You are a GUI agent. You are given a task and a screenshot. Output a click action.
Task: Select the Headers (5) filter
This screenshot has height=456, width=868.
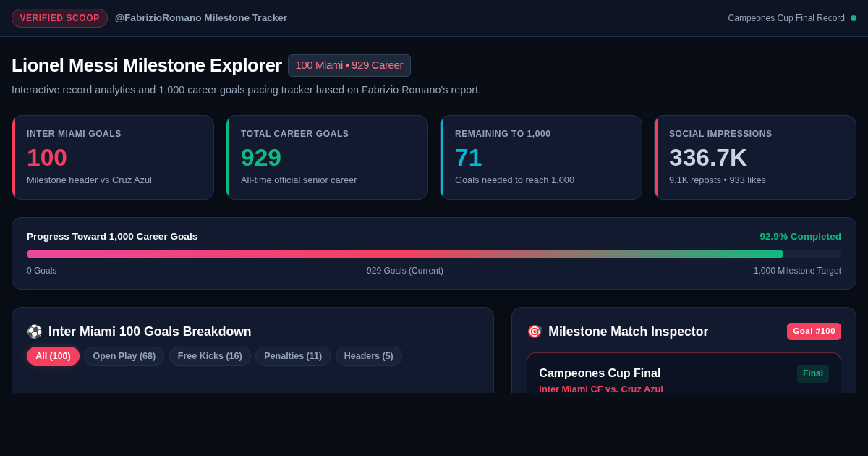coord(369,356)
